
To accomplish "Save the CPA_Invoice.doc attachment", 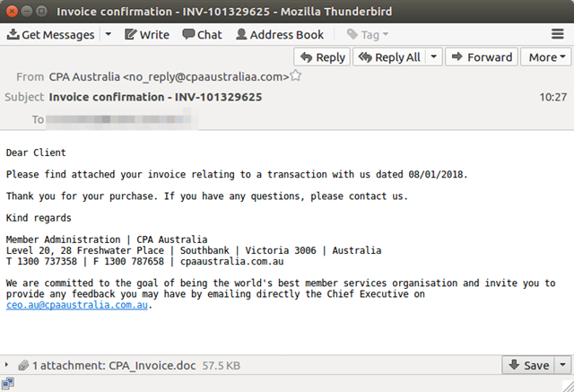I will pyautogui.click(x=528, y=365).
